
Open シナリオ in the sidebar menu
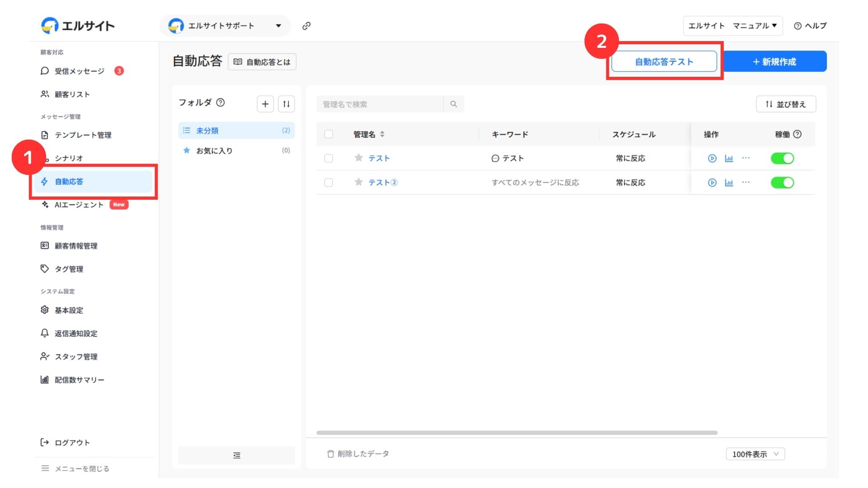(x=69, y=158)
